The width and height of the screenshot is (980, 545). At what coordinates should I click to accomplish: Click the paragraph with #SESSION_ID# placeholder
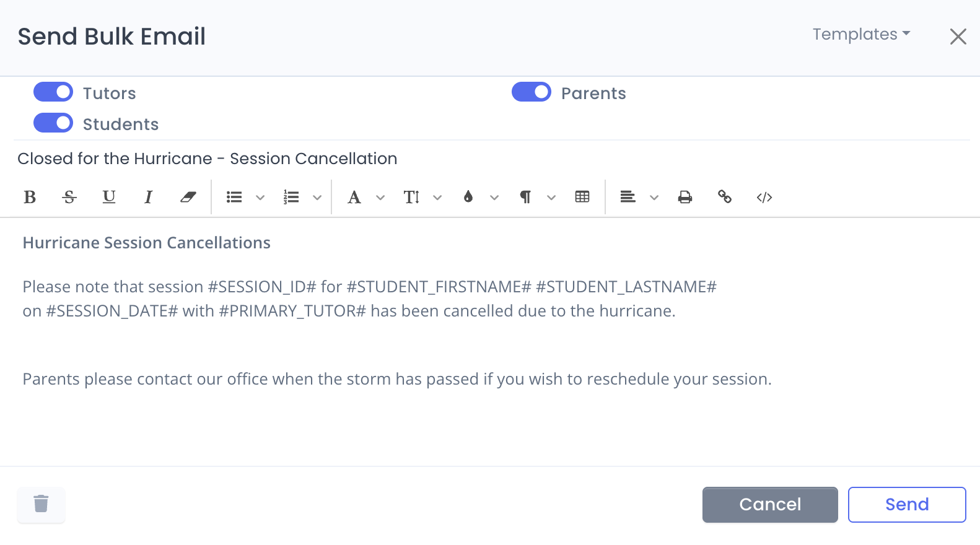coord(370,299)
